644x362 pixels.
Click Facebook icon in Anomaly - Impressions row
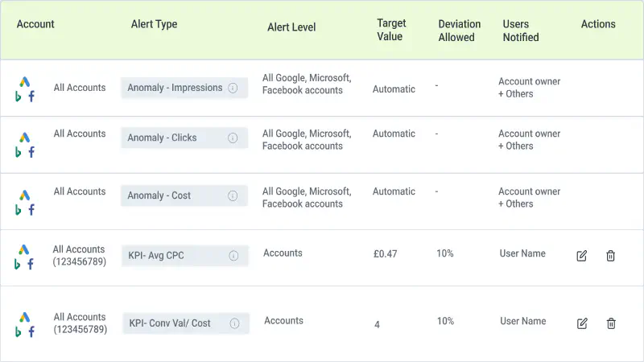pyautogui.click(x=31, y=97)
